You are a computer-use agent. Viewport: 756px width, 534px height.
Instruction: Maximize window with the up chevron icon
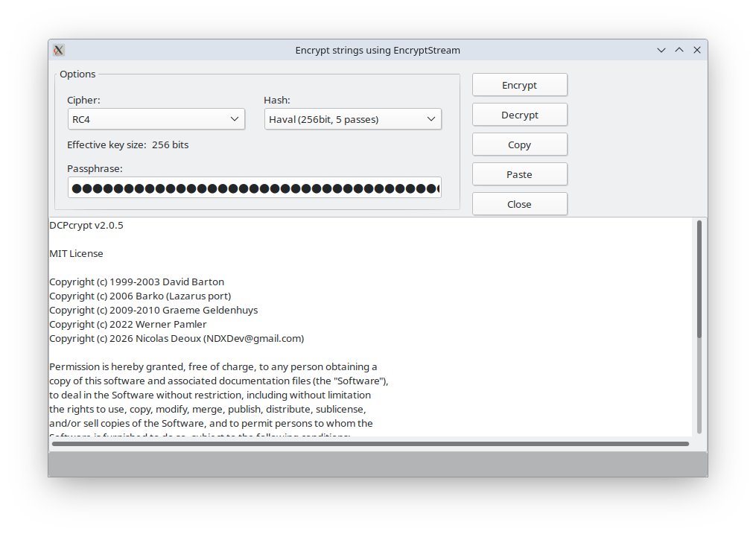[x=679, y=50]
